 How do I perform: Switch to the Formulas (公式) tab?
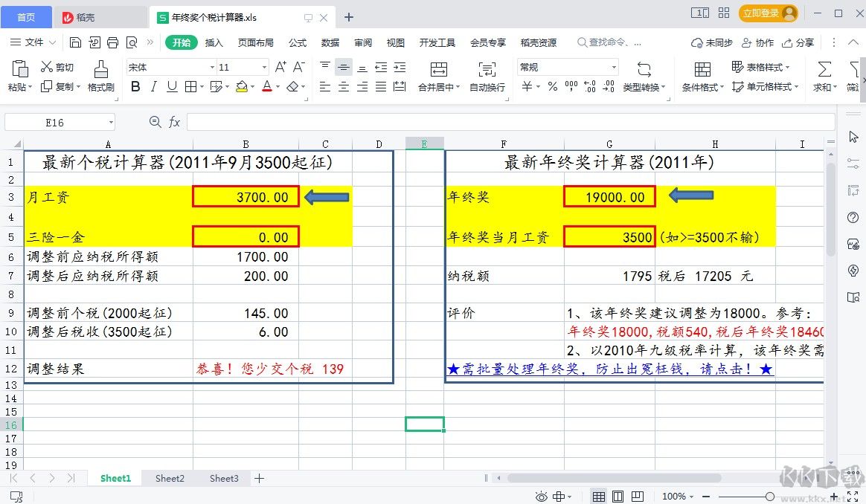point(297,42)
